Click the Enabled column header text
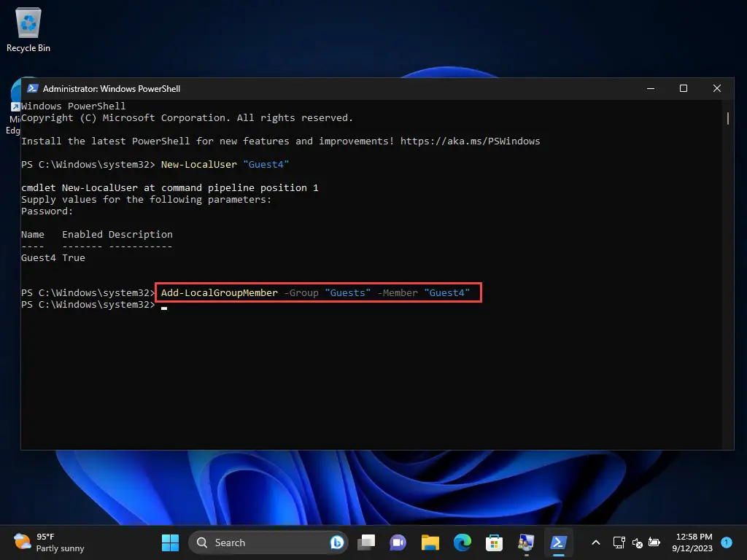This screenshot has width=747, height=560. click(82, 234)
